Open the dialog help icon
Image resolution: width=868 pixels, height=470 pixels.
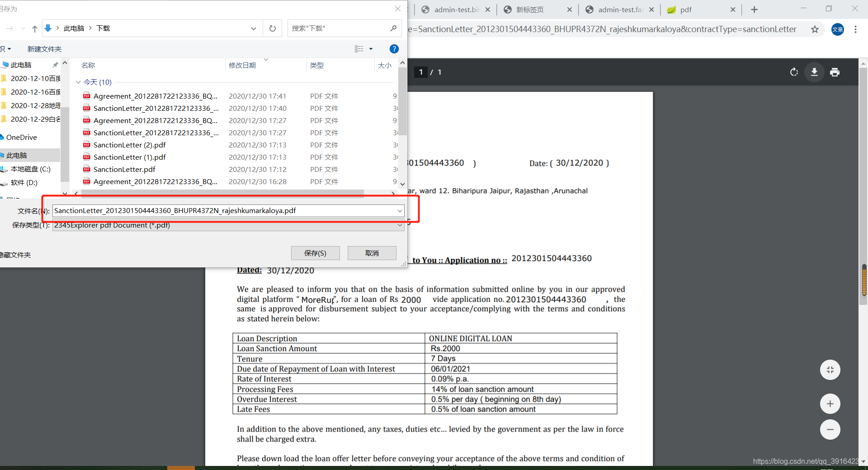click(394, 49)
